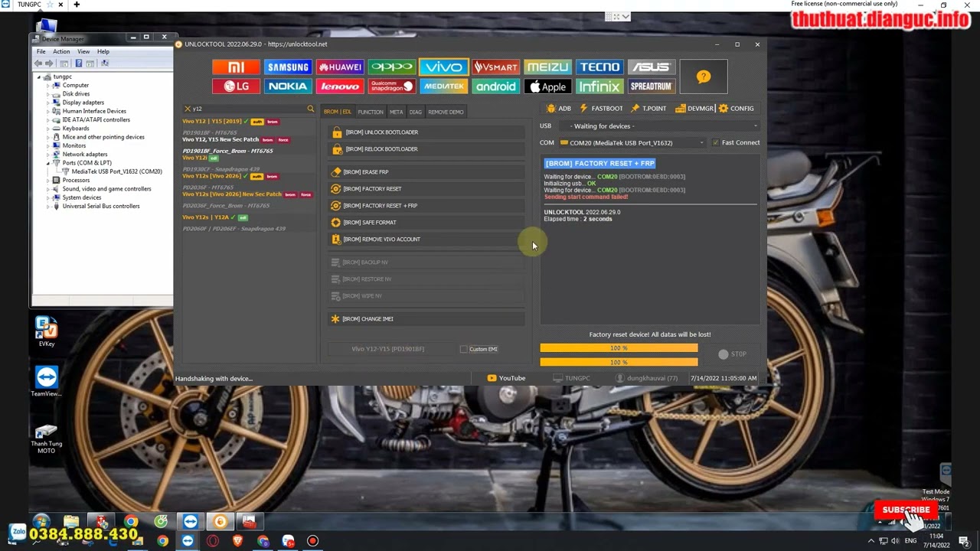Screen dimensions: 980x551
Task: Expand Network adapters in Device Manager
Action: (x=47, y=155)
